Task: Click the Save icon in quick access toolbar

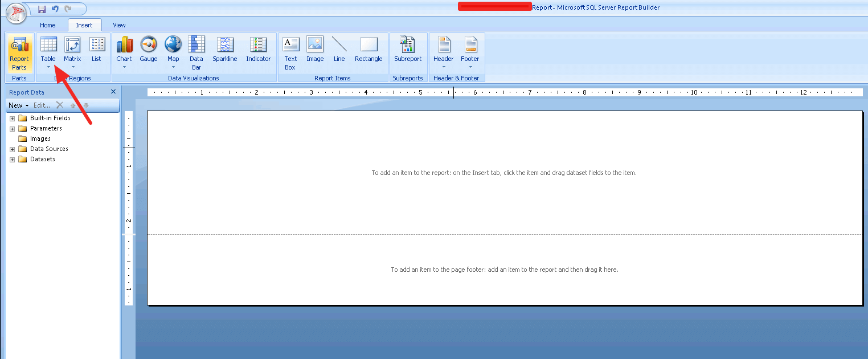Action: pos(42,9)
